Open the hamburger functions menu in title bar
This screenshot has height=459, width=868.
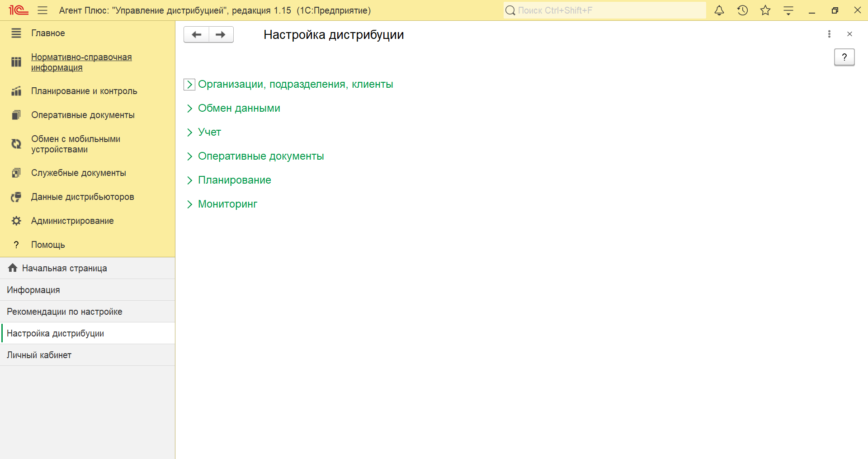42,10
